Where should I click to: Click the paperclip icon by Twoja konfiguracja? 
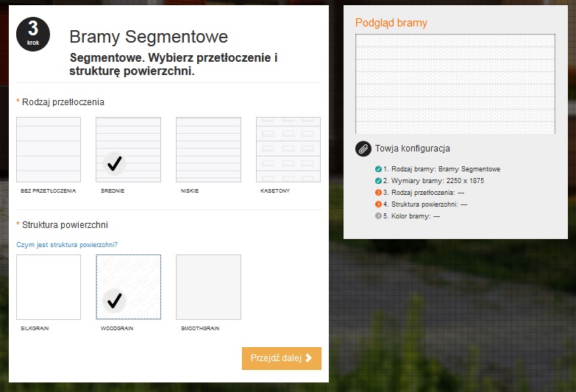363,149
